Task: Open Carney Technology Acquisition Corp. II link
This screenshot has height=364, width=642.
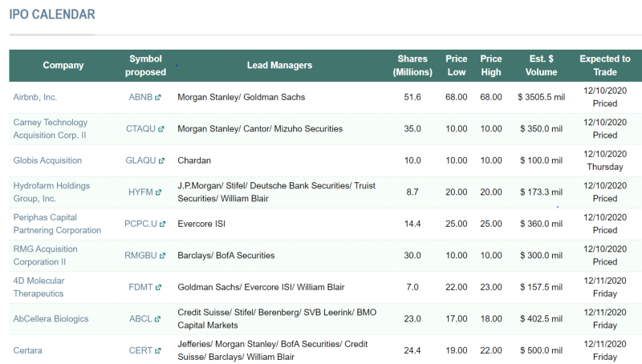Action: 51,129
